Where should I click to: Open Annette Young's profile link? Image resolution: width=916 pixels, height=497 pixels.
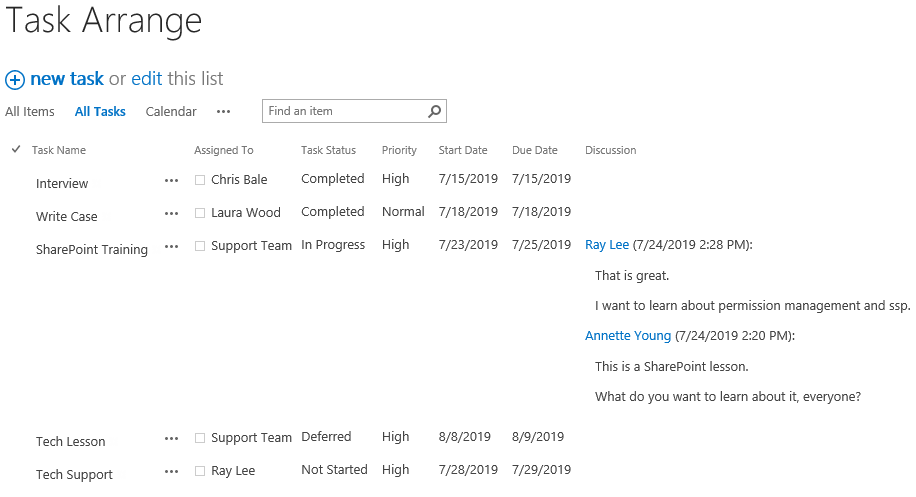(628, 336)
